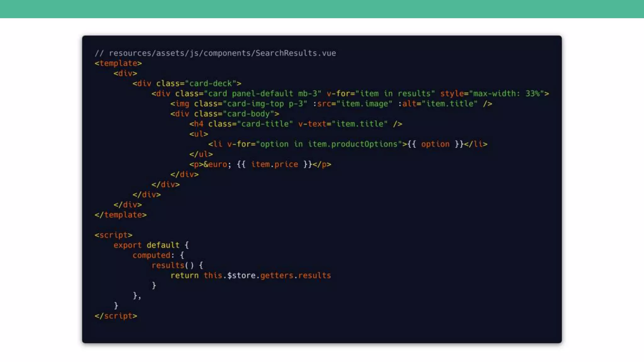The image size is (644, 362).
Task: Click the "card-body" class string
Action: click(248, 114)
